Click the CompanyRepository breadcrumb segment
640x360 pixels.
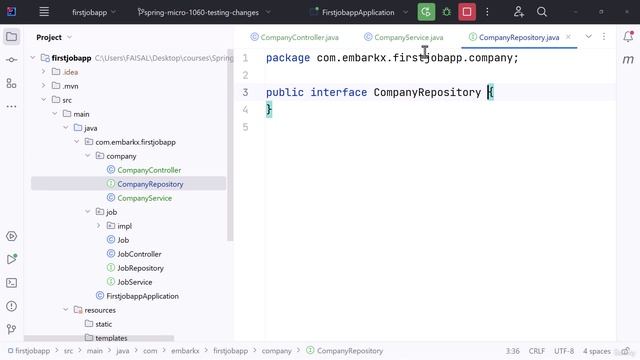pyautogui.click(x=345, y=351)
